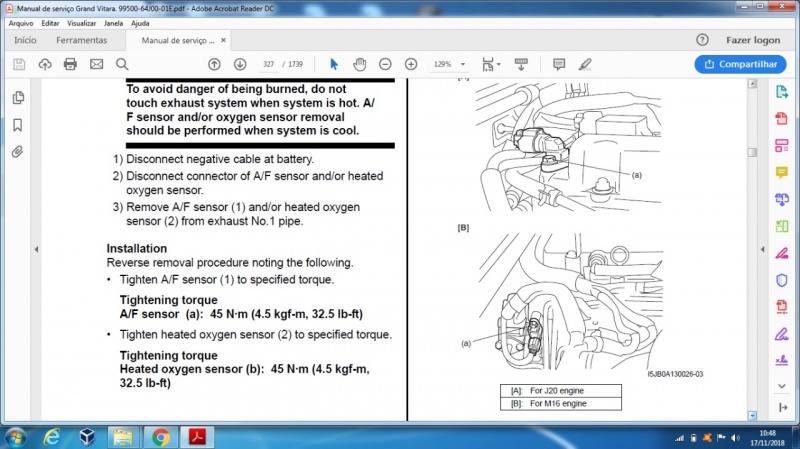800x449 pixels.
Task: Click scrollbar up arrow
Action: coord(752,83)
